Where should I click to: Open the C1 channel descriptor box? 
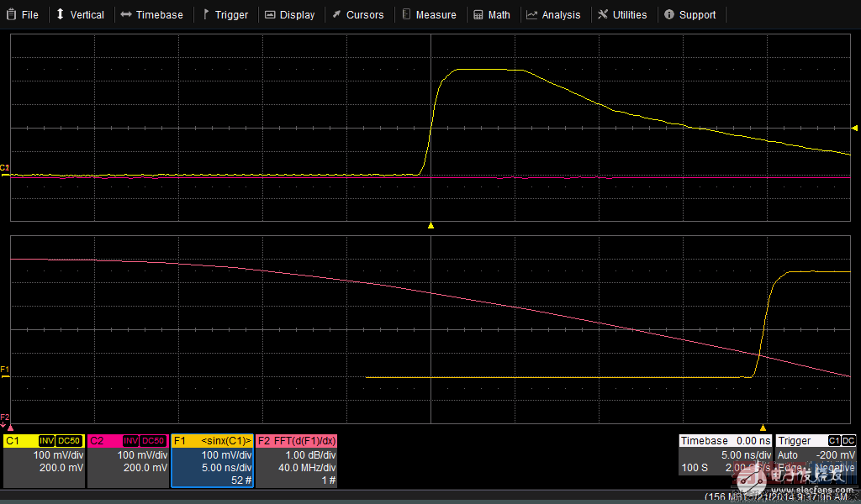coord(44,460)
